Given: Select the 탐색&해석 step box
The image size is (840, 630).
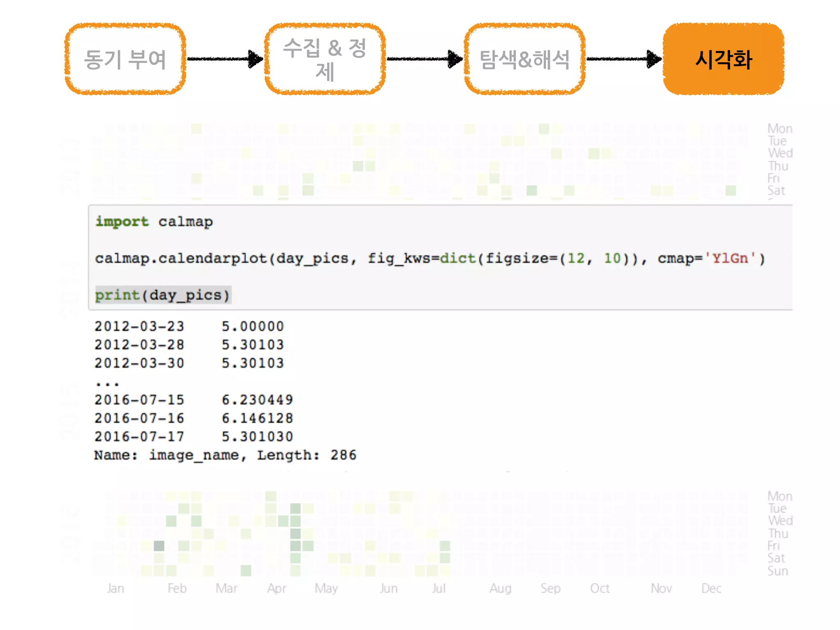Looking at the screenshot, I should [525, 59].
